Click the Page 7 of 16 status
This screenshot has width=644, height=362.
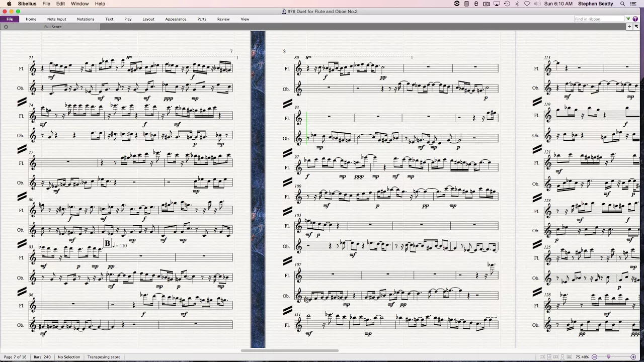15,357
